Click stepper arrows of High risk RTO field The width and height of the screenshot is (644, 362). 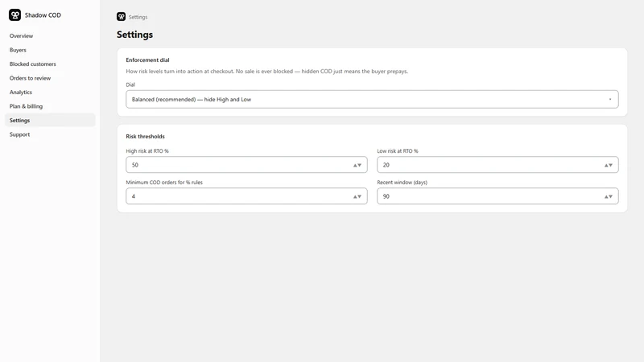tap(357, 165)
